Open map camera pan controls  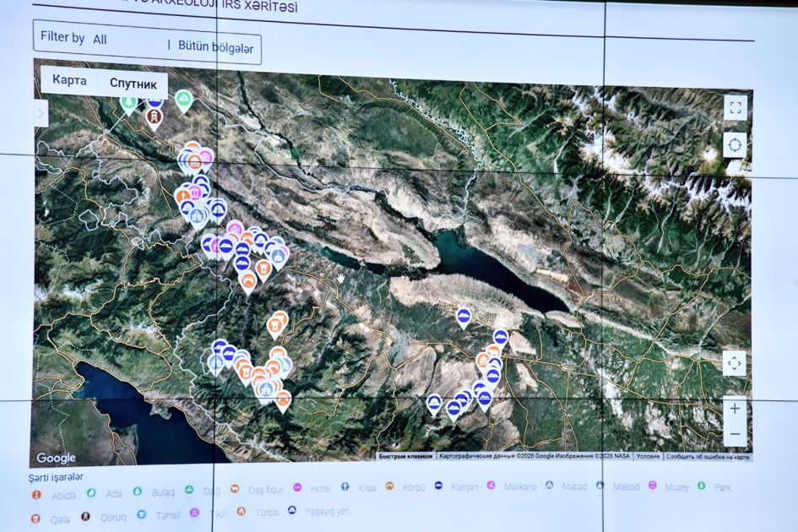click(x=734, y=363)
